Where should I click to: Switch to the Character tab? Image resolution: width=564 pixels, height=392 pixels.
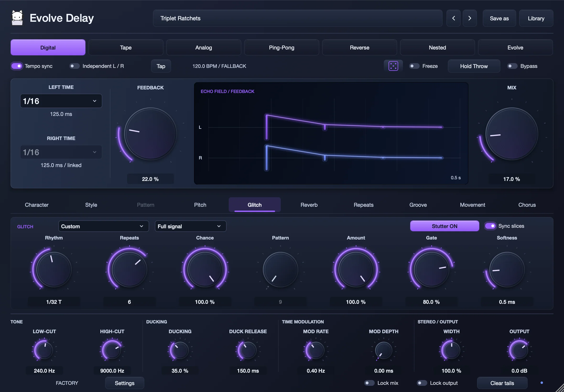tap(37, 205)
